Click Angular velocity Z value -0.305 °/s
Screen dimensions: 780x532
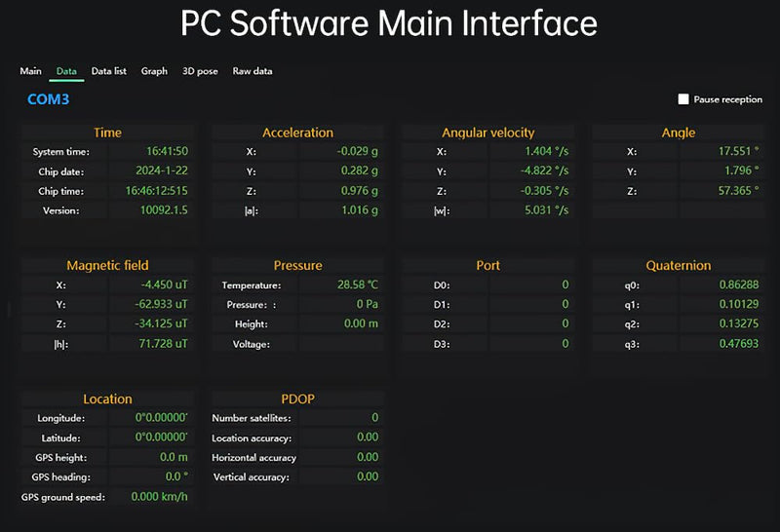545,190
